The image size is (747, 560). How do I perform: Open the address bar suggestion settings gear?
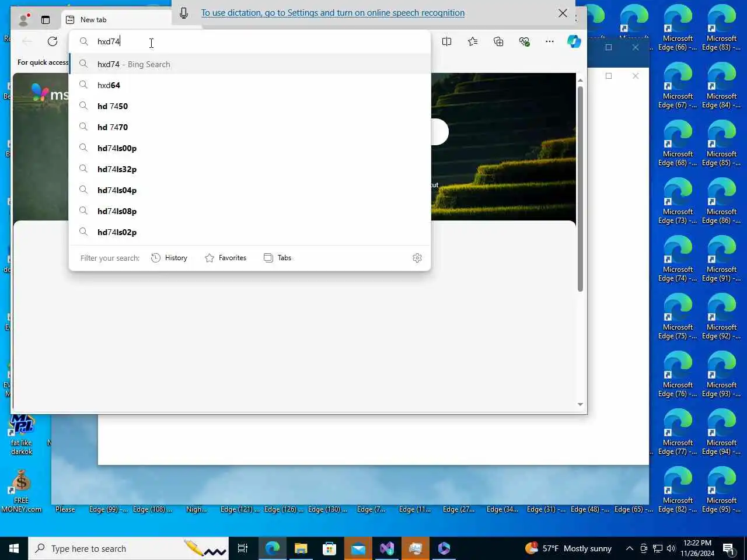tap(417, 258)
